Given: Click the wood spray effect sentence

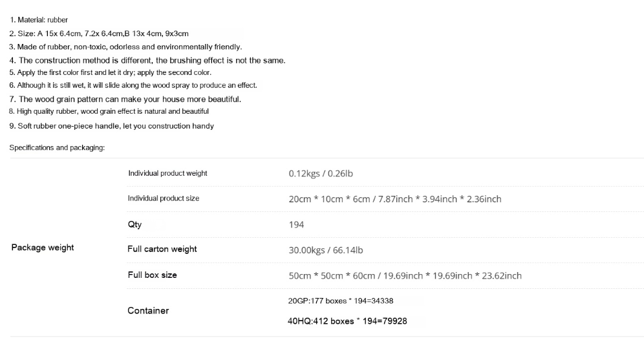Looking at the screenshot, I should pyautogui.click(x=133, y=85).
